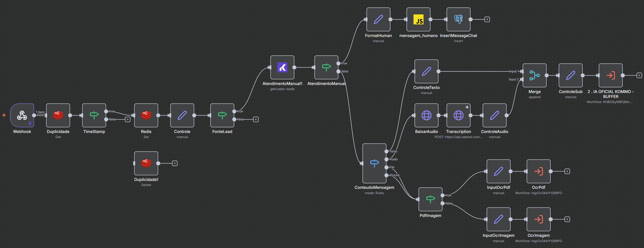Add node after Duplicidade1 Delete node
This screenshot has width=644, height=248.
(x=175, y=163)
